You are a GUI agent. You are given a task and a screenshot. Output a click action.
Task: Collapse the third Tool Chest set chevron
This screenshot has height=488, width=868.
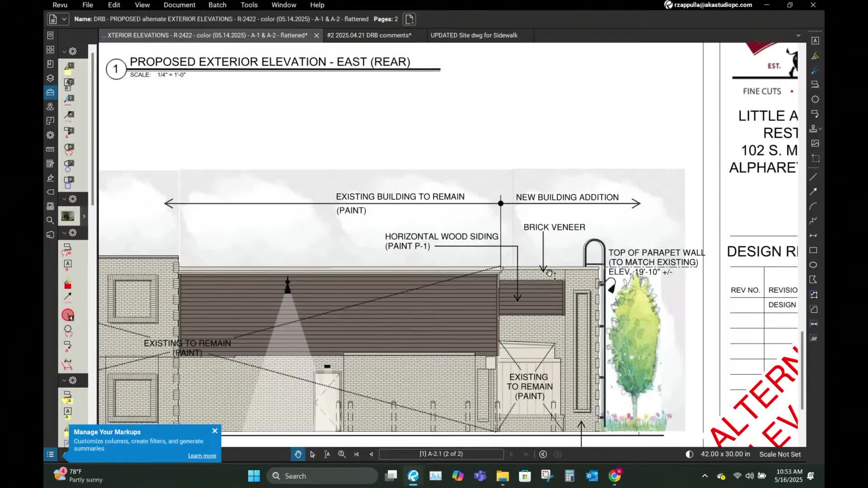click(64, 233)
